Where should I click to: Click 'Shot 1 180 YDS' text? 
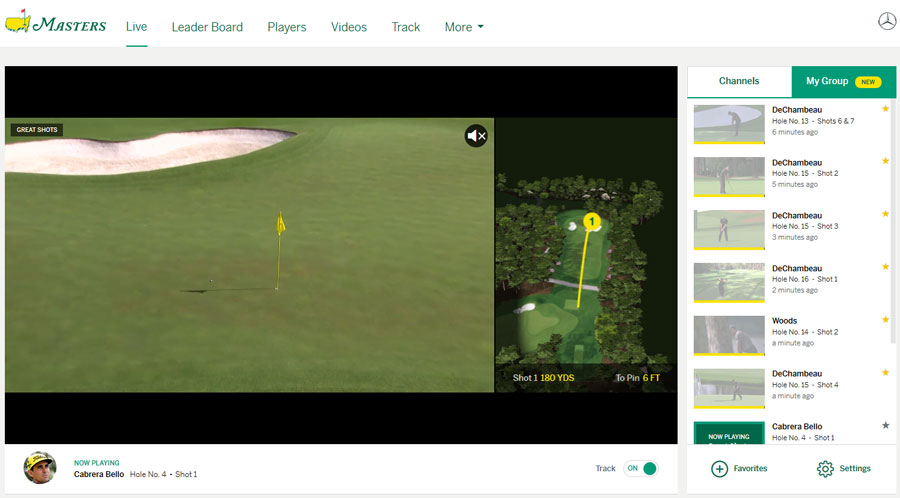(x=543, y=378)
